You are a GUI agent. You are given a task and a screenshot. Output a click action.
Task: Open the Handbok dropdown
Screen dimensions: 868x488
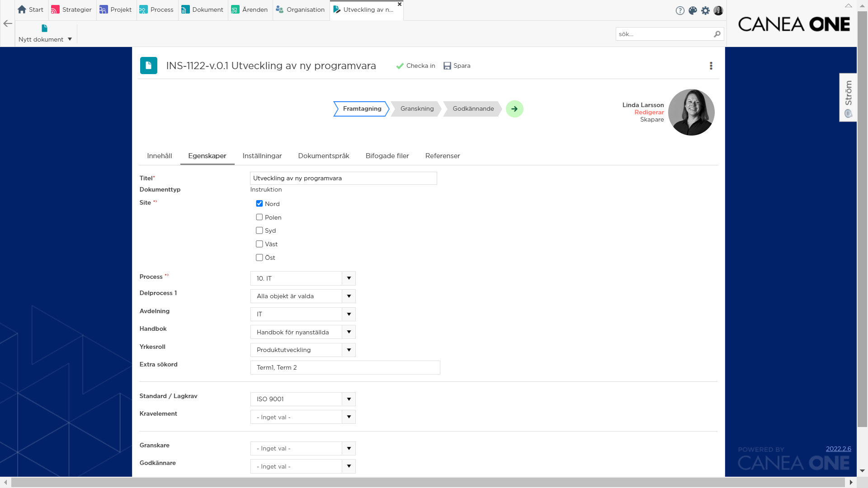(349, 332)
